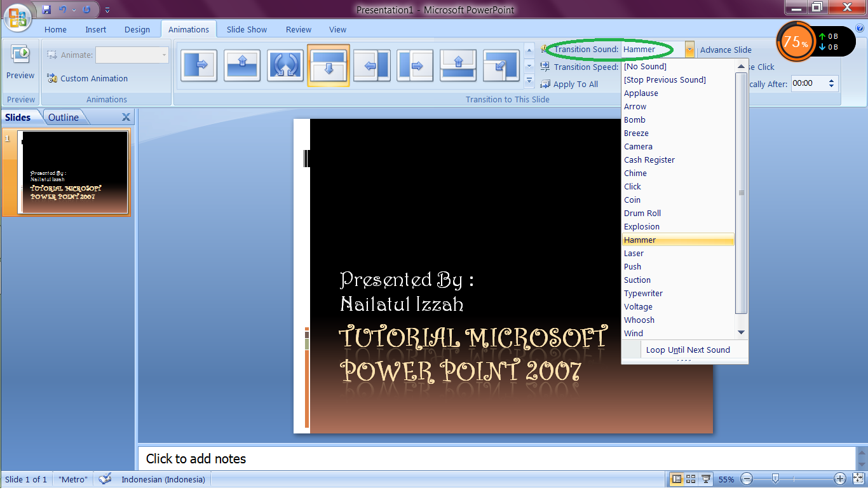868x497 pixels.
Task: Select Drum Roll in the sound list
Action: pyautogui.click(x=677, y=213)
